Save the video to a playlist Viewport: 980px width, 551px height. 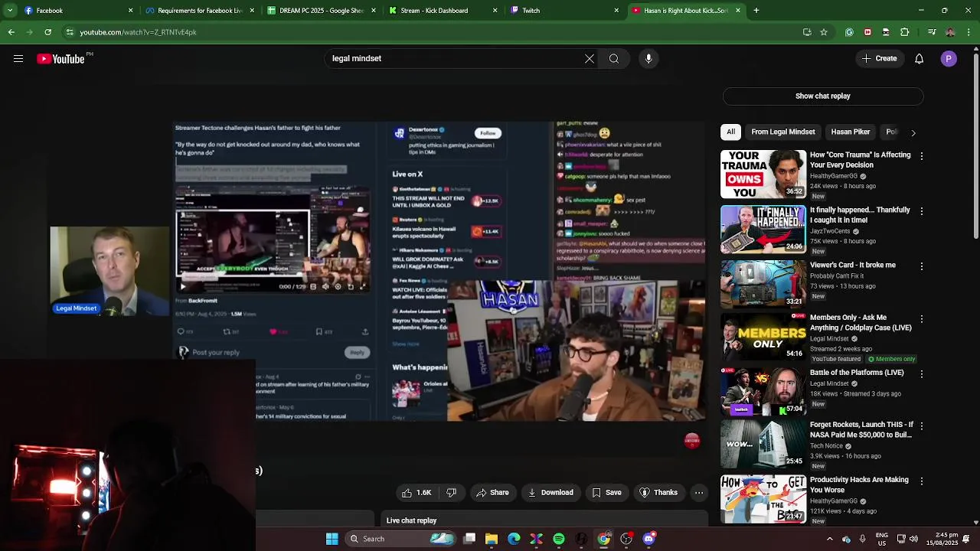click(x=606, y=493)
